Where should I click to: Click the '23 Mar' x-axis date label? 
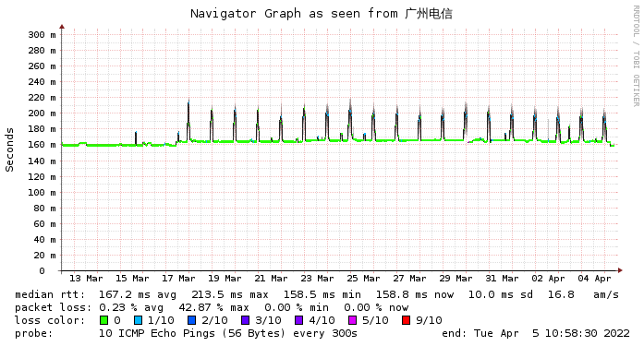(x=317, y=279)
